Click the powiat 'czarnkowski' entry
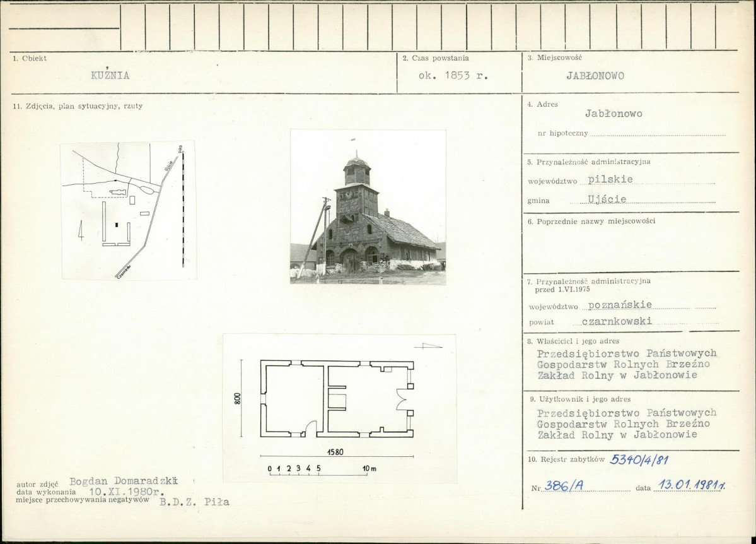The image size is (756, 544). tap(617, 321)
